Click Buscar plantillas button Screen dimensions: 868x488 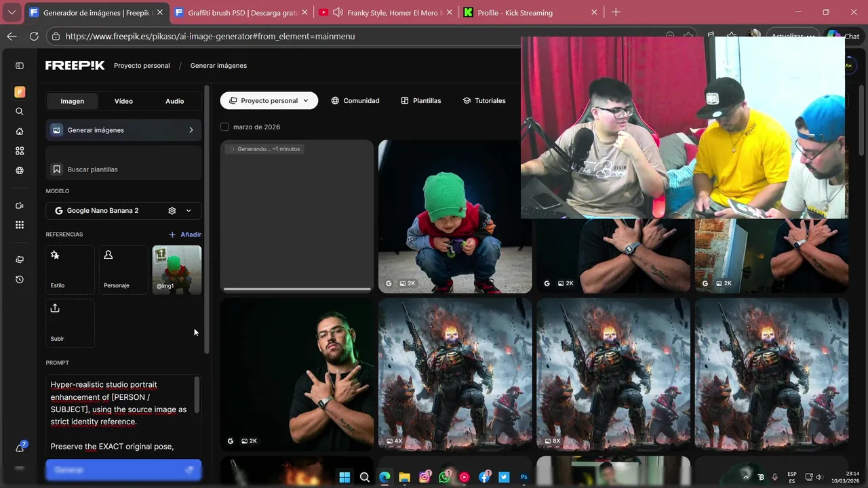123,169
